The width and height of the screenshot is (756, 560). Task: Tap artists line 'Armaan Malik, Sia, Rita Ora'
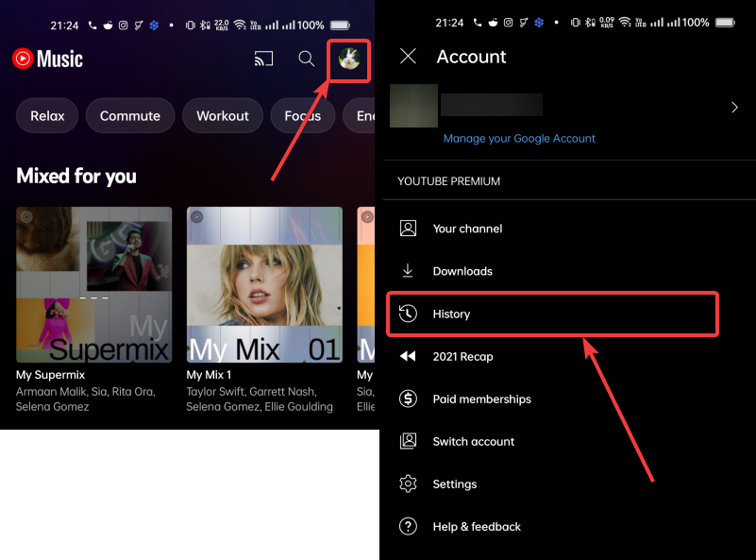pyautogui.click(x=85, y=392)
